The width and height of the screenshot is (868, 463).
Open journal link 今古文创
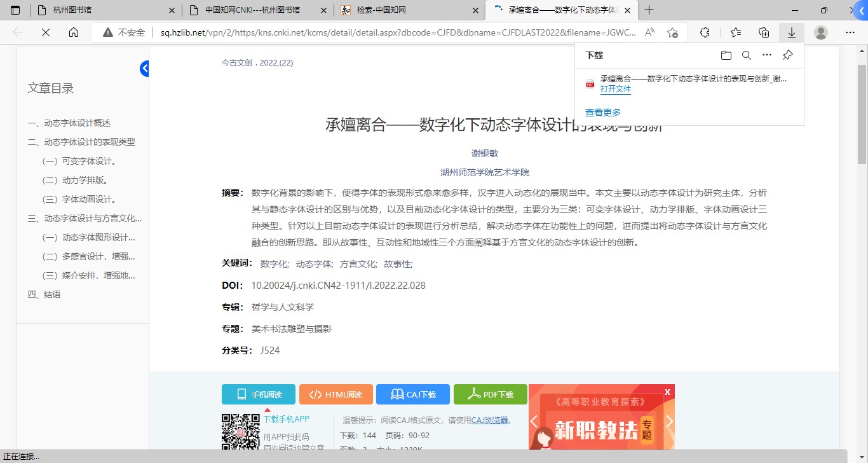click(x=237, y=63)
